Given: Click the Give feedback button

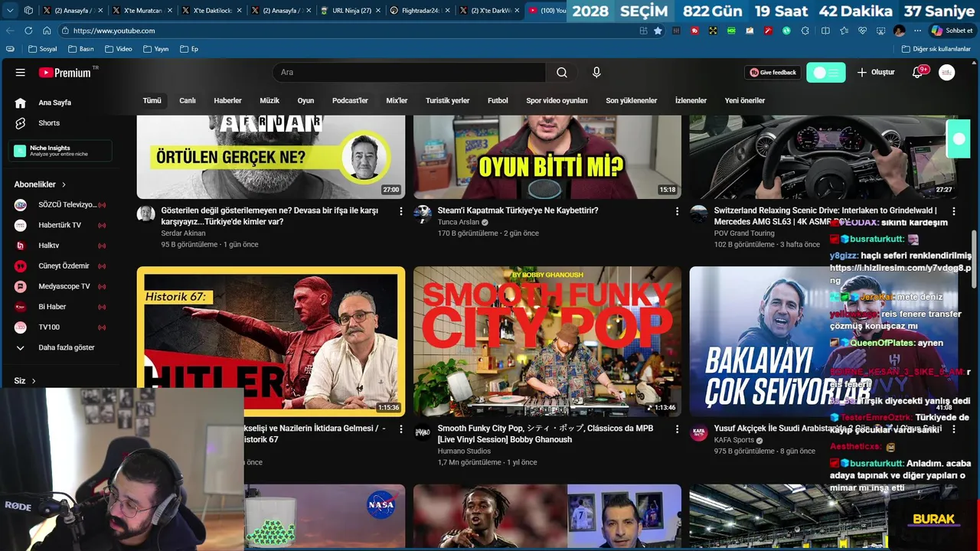Looking at the screenshot, I should coord(773,73).
